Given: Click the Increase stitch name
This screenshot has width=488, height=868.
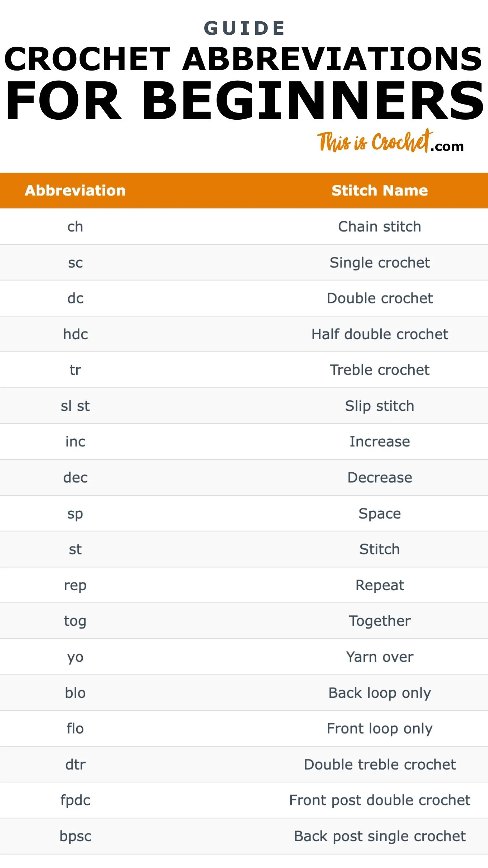Looking at the screenshot, I should [x=380, y=442].
